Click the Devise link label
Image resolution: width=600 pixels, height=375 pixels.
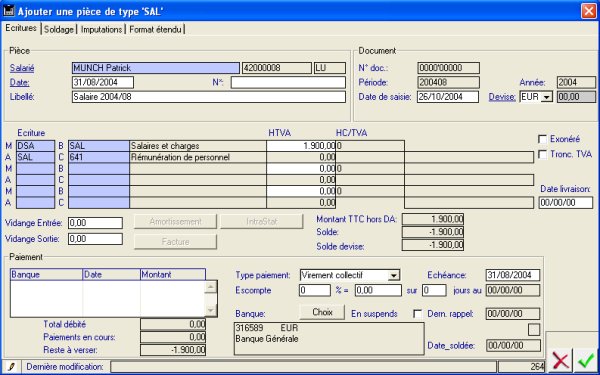[x=502, y=97]
